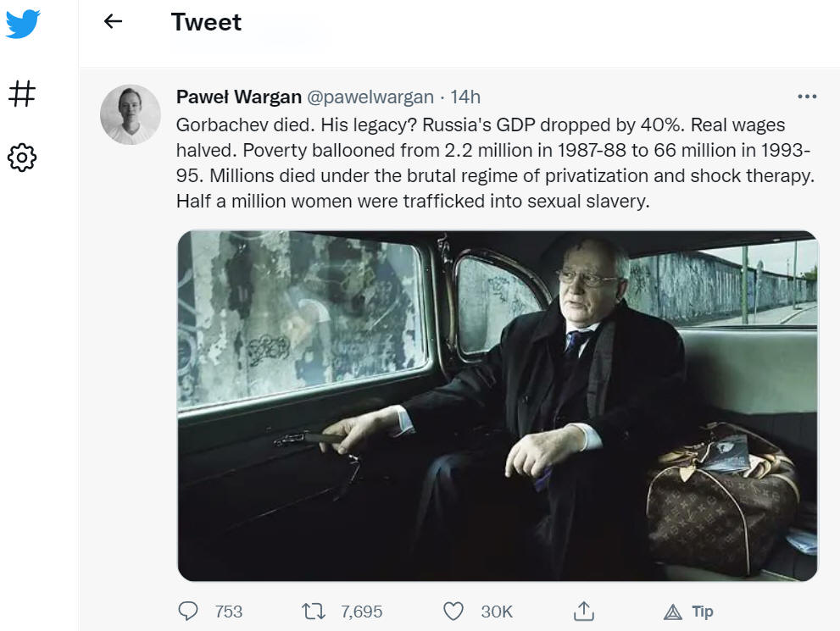Open the @pawelwargan handle link
Screen dimensions: 840x631
click(x=370, y=97)
